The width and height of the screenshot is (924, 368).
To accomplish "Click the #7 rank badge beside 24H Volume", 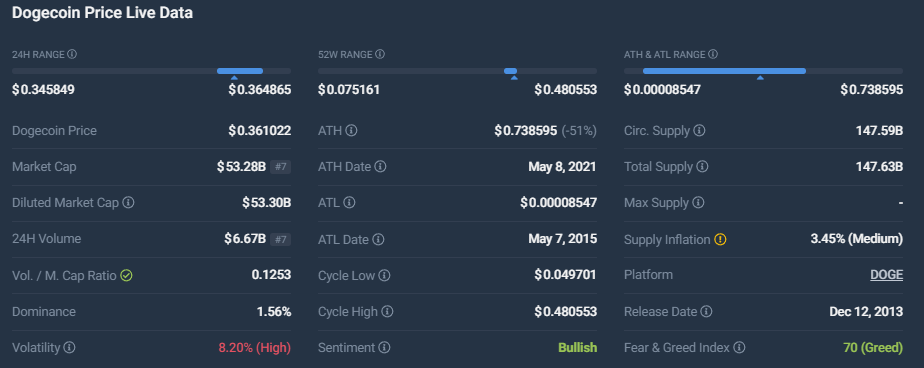I will (x=280, y=239).
